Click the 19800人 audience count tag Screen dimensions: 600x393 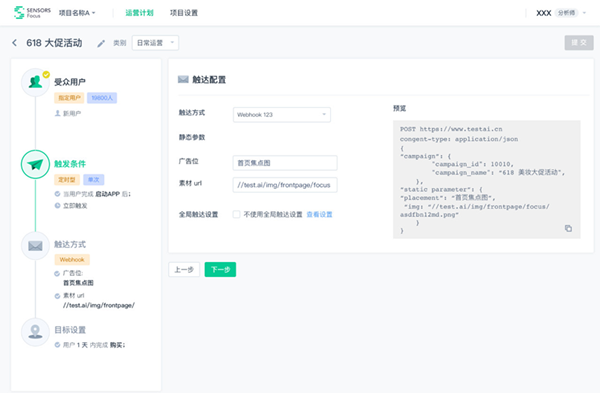click(x=102, y=98)
